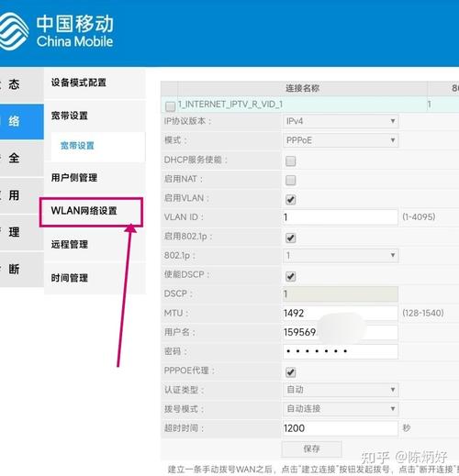This screenshot has height=476, width=459.
Task: Open 设备模式配置 menu item
Action: pyautogui.click(x=79, y=83)
